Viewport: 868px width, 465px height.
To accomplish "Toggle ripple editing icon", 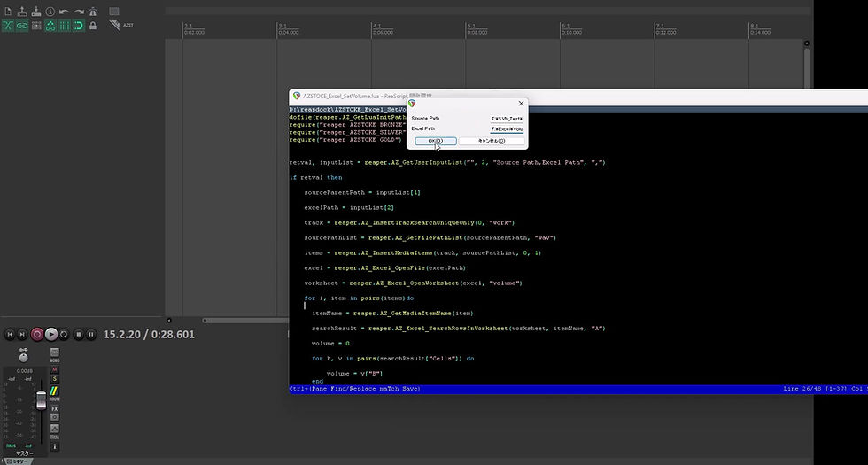I will coord(36,26).
